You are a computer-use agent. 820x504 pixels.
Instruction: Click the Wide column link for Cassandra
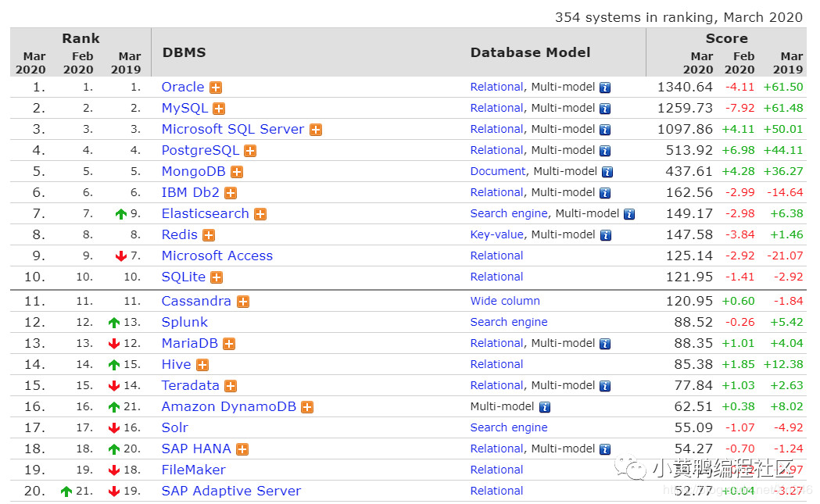505,301
